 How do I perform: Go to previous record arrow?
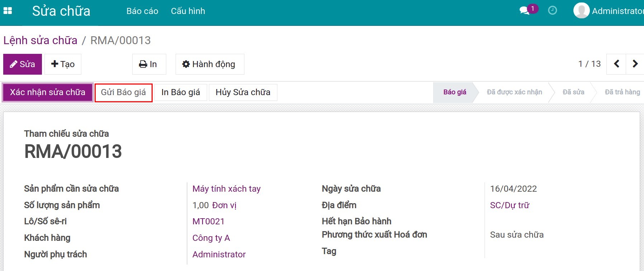[x=616, y=64]
